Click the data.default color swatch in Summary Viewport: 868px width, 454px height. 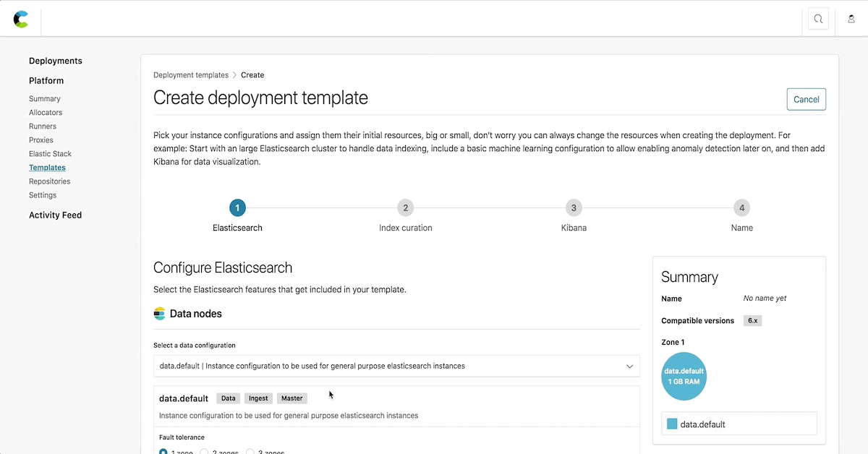[x=670, y=424]
